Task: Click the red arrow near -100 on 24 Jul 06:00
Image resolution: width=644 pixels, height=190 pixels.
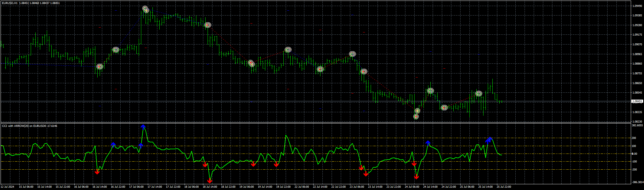Action: click(x=414, y=164)
